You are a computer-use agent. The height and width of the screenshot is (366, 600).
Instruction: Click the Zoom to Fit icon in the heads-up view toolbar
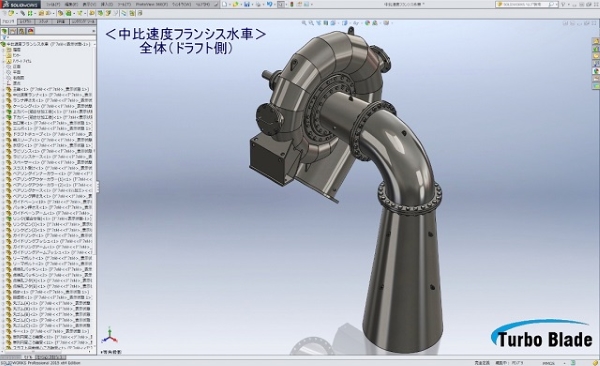[x=304, y=23]
